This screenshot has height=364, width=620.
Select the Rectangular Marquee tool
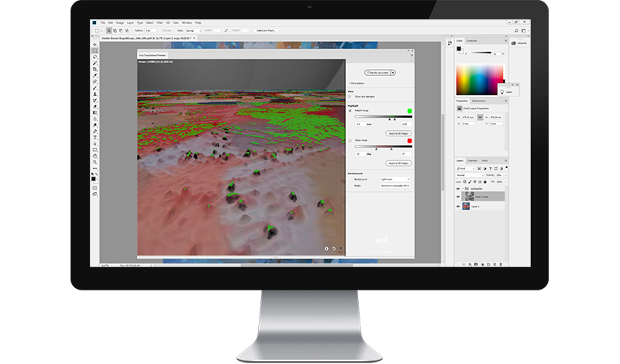click(95, 50)
